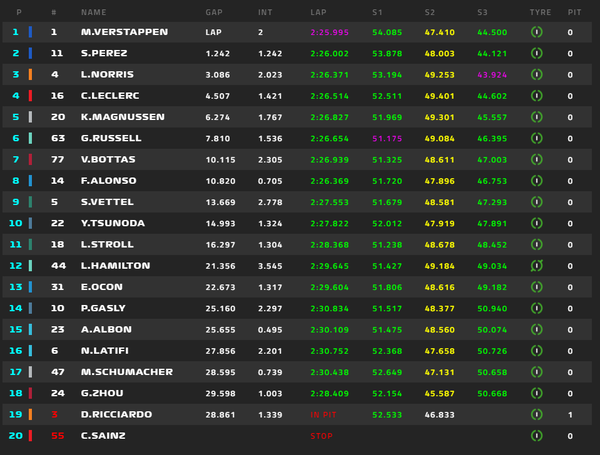
Task: Click Alonso's tyre compound icon
Action: [536, 181]
